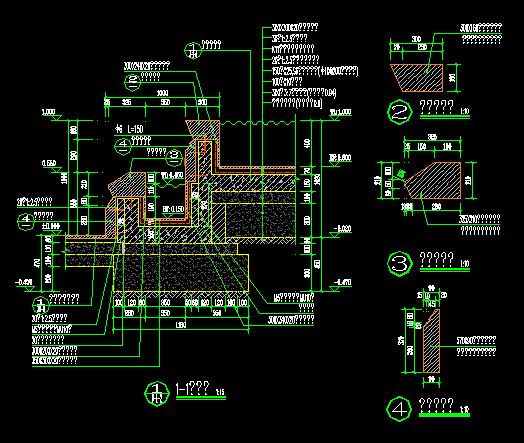Click the "1-1???" section title text
The height and width of the screenshot is (443, 524).
pyautogui.click(x=192, y=389)
